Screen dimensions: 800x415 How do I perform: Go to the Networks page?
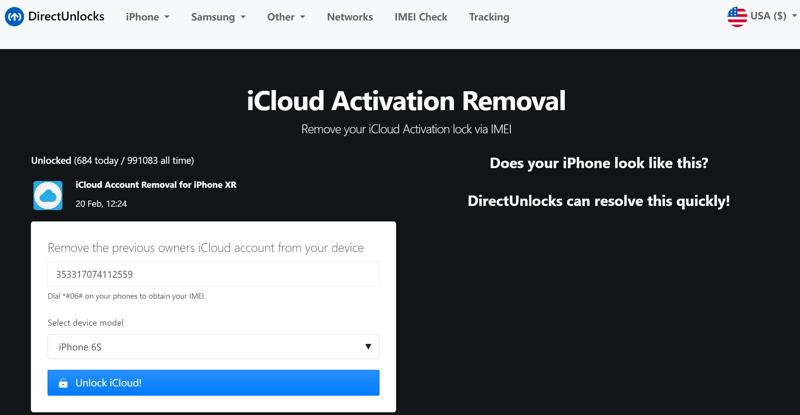click(349, 17)
